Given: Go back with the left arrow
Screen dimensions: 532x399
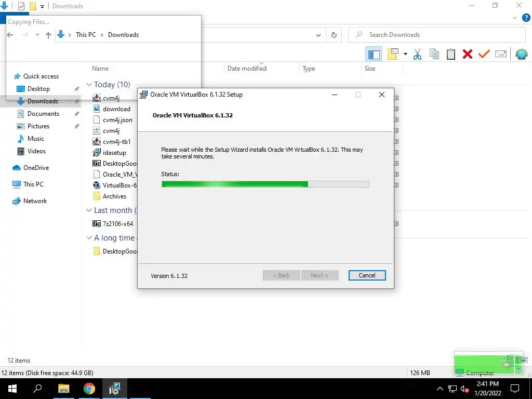Looking at the screenshot, I should [10, 35].
